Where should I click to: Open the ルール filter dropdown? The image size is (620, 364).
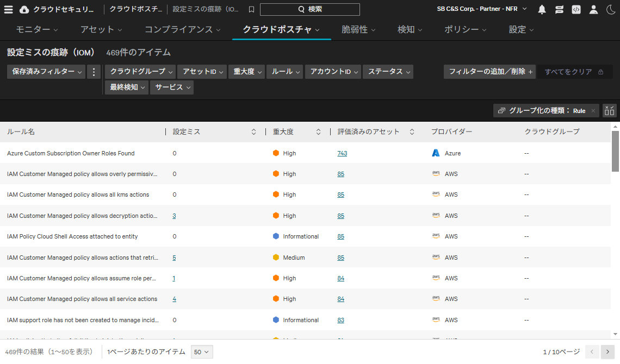pyautogui.click(x=285, y=72)
